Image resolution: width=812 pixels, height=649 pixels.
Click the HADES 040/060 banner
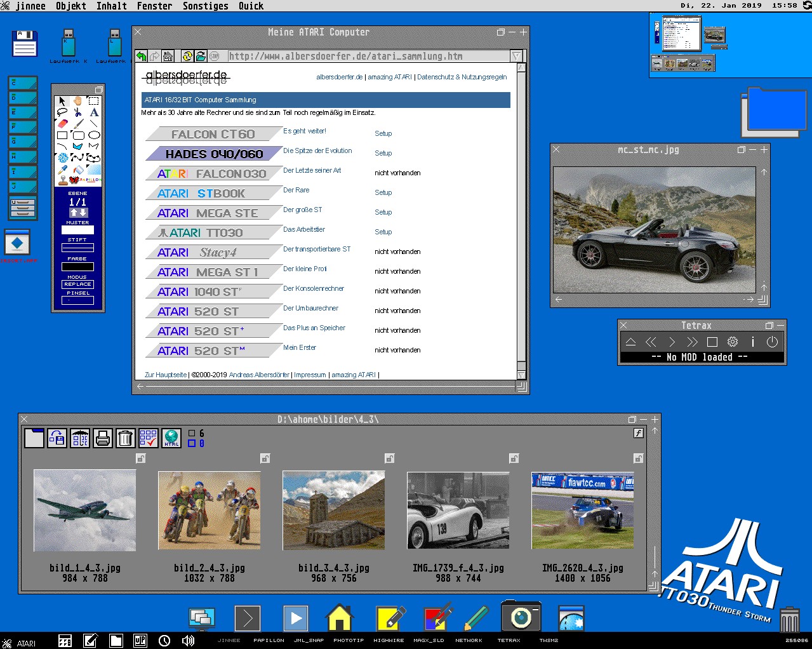(214, 154)
